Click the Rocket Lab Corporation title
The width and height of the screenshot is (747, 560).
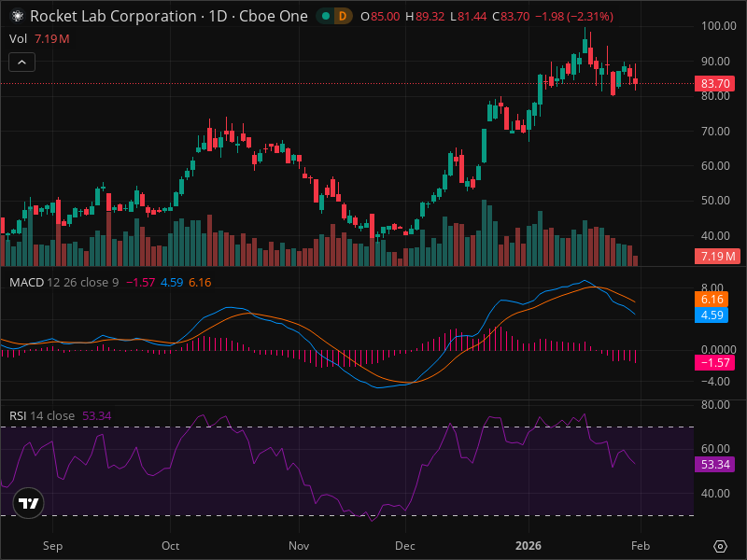point(113,16)
